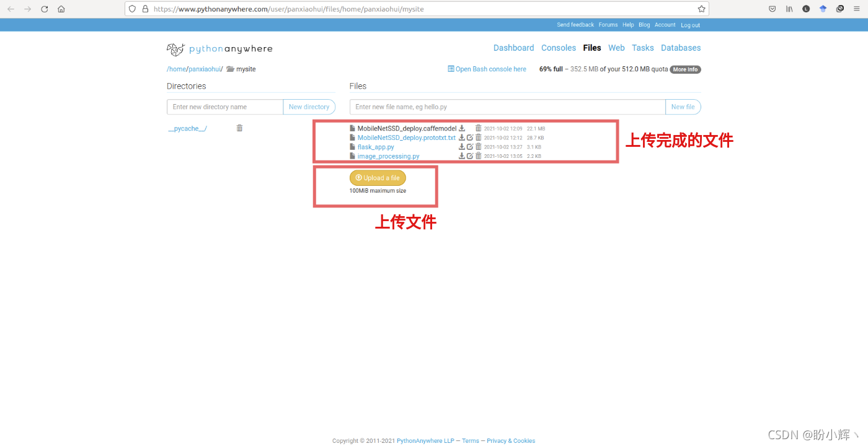Viewport: 868px width, 446px height.
Task: Open the Firefox hamburger menu
Action: tap(857, 9)
